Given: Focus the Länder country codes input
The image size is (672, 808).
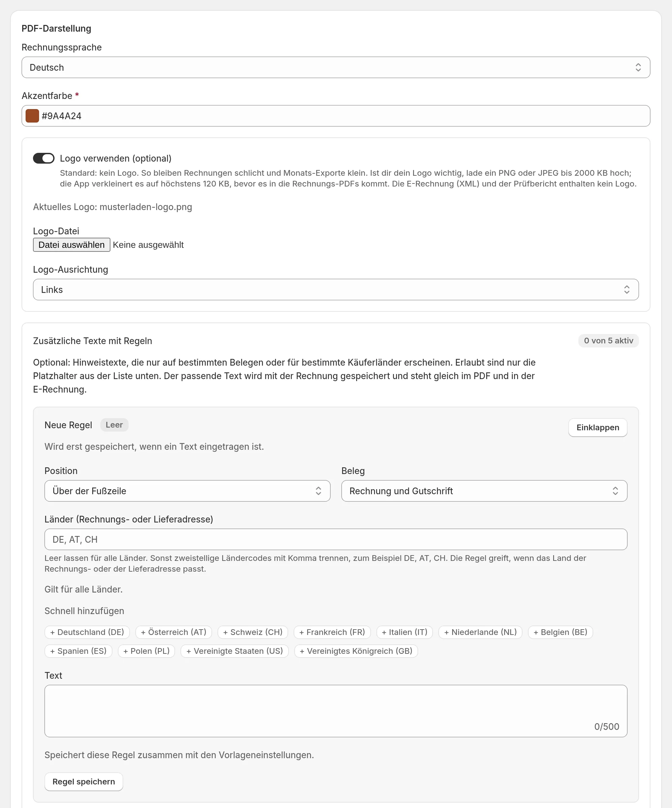Looking at the screenshot, I should click(336, 539).
